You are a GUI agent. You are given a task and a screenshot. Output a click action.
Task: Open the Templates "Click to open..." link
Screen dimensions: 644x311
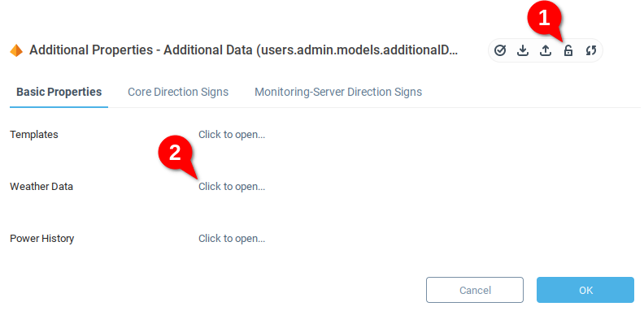(x=232, y=135)
